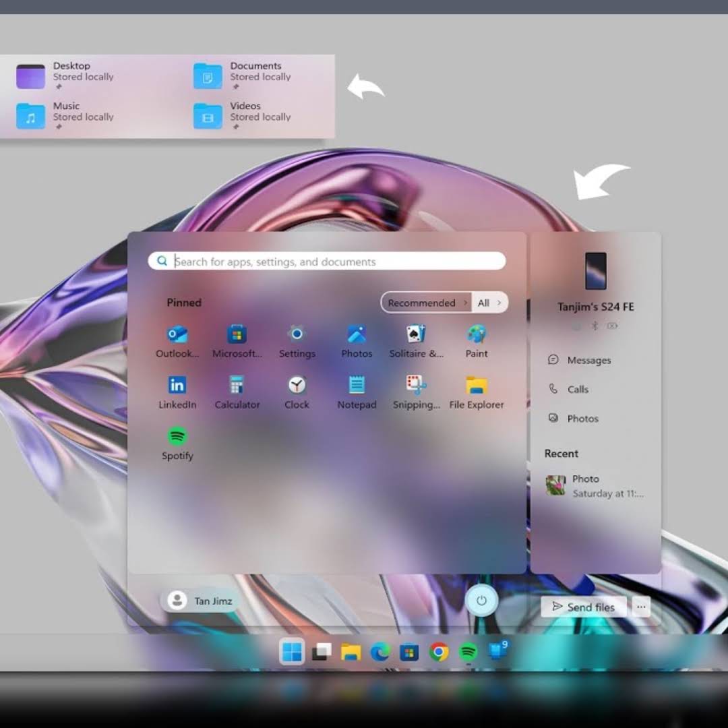Image resolution: width=728 pixels, height=728 pixels.
Task: Click the power button
Action: click(x=481, y=601)
